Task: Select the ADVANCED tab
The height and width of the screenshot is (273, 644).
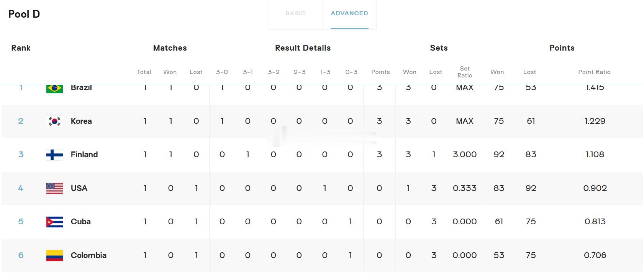Action: click(x=349, y=13)
